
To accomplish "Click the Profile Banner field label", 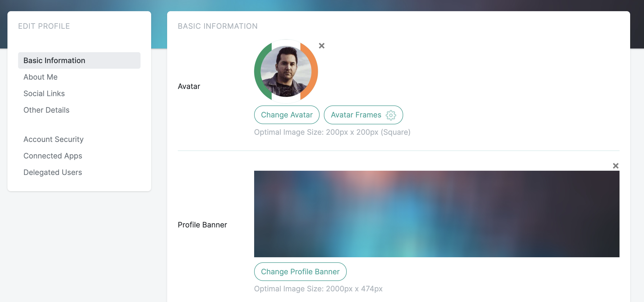I will click(x=202, y=225).
